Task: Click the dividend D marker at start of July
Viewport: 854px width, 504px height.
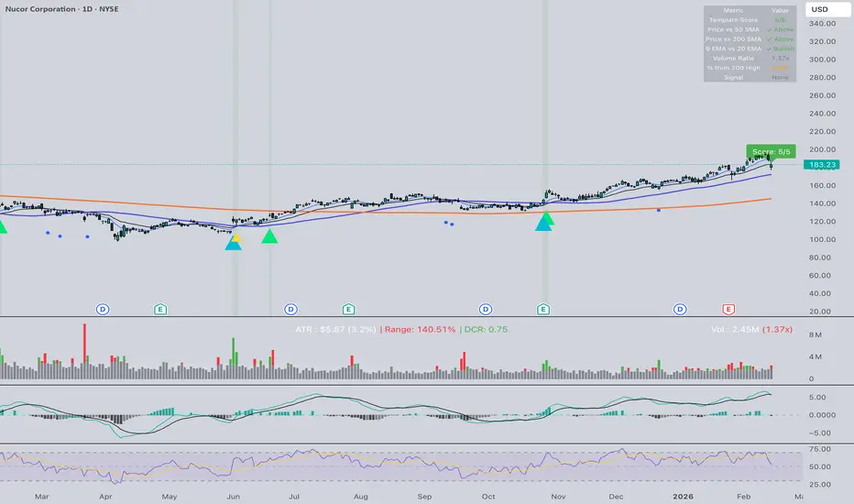Action: (290, 310)
